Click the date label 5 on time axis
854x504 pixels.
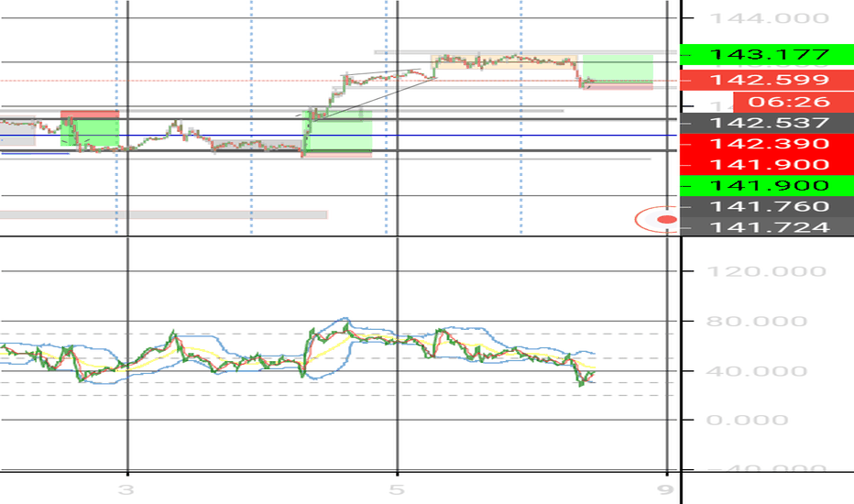point(396,488)
